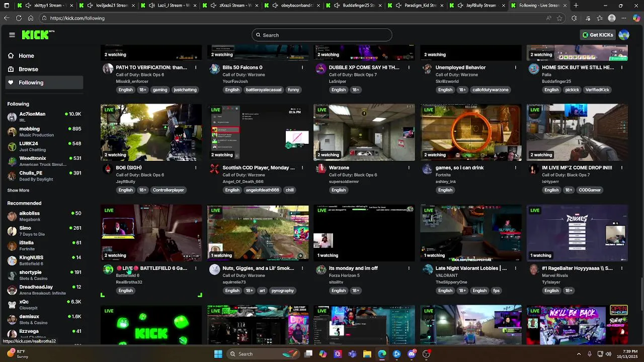Click the Get KICKs button
The image size is (644, 362).
598,35
